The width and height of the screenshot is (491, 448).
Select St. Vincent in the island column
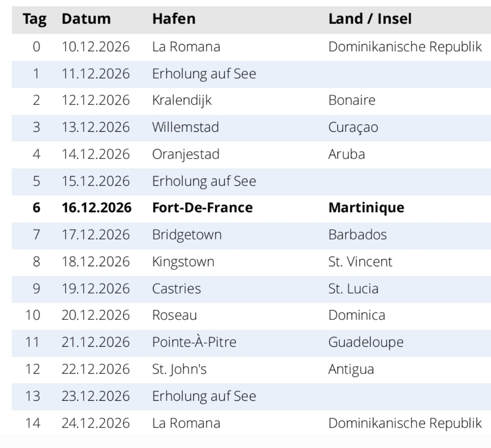[x=360, y=262]
